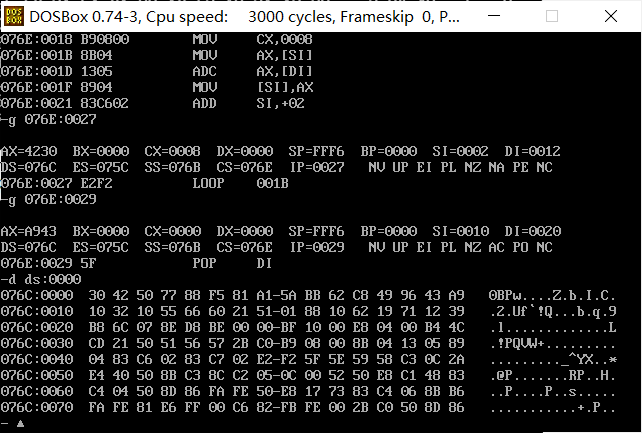Click the LOOP target 001B
Image resolution: width=642 pixels, height=433 pixels.
[x=273, y=183]
